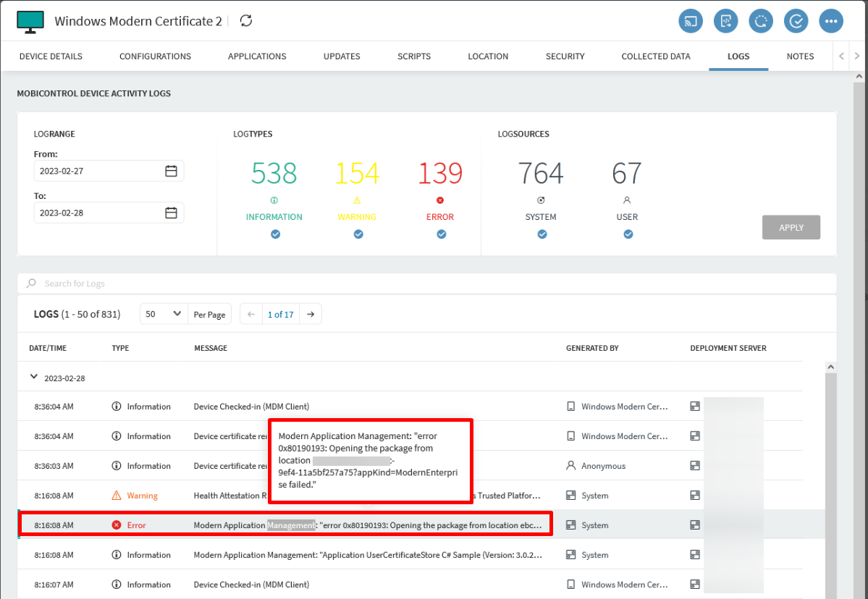Open the Configurations tab
Viewport: 868px width, 599px height.
tap(155, 56)
